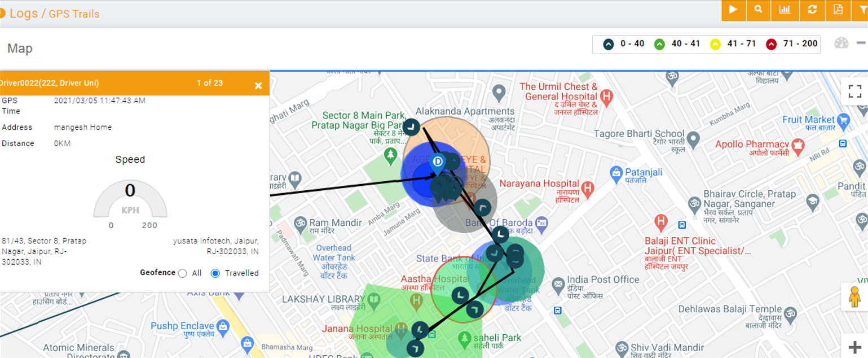868x358 pixels.
Task: Click the dark blue 0 - 40 speed marker
Action: coord(609,44)
